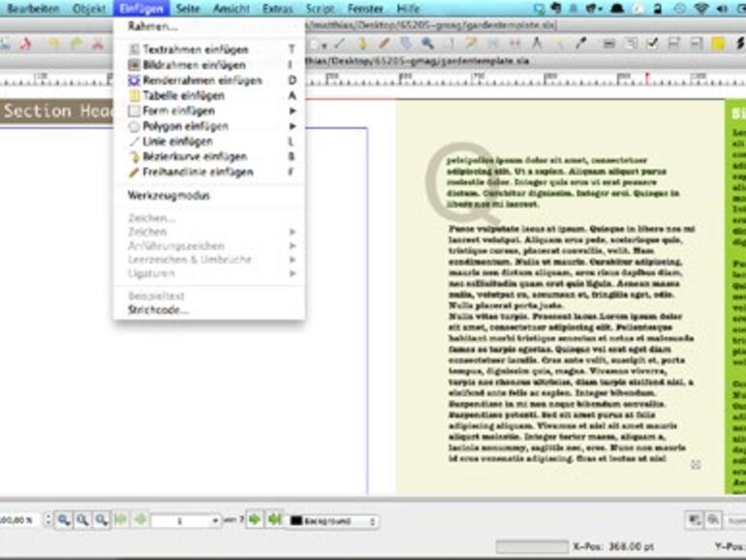Click the Edit frame contents tool

pyautogui.click(x=450, y=44)
